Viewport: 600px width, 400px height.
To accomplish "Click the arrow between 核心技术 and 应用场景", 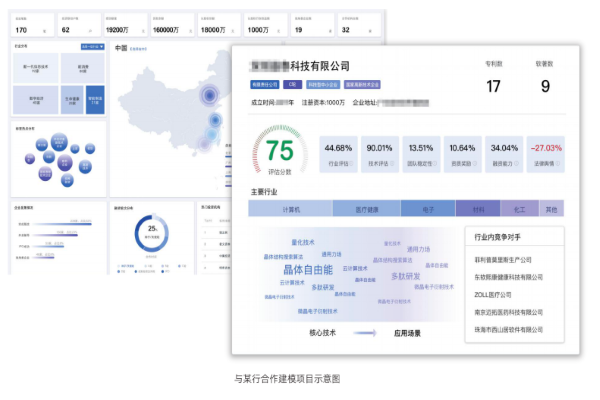I will click(363, 333).
